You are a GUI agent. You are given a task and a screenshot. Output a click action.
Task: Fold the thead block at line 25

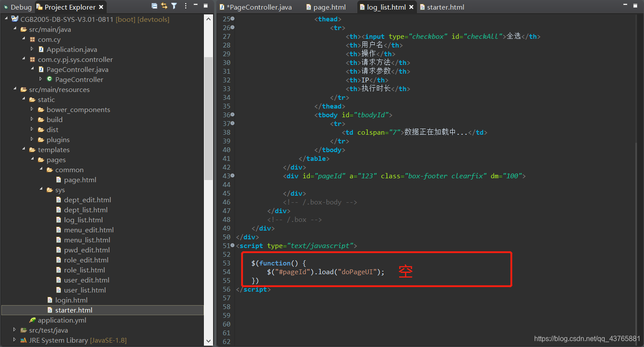tap(232, 19)
